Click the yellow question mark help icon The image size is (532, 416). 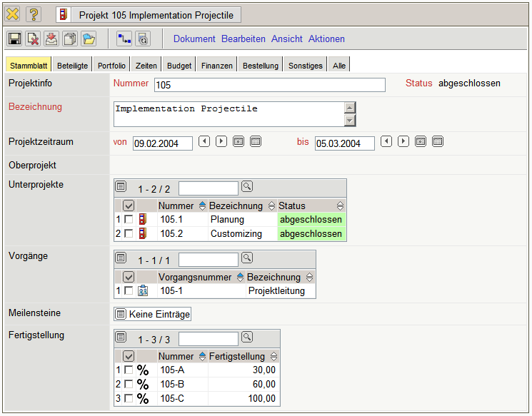(34, 14)
